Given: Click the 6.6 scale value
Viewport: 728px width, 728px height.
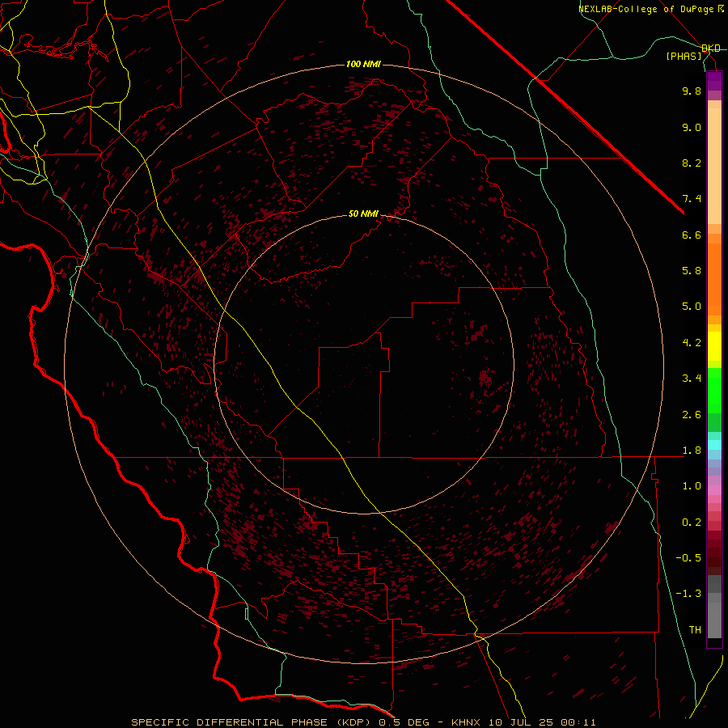Looking at the screenshot, I should pyautogui.click(x=692, y=235).
